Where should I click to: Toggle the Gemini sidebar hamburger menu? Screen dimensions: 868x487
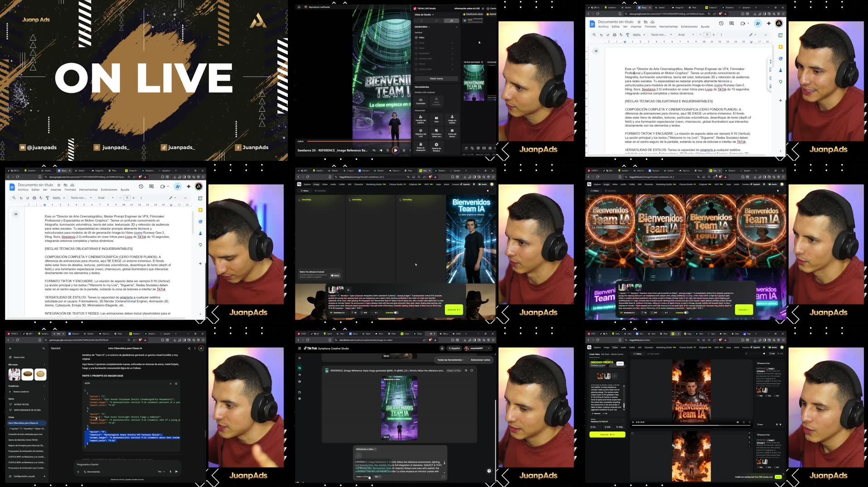click(10, 348)
